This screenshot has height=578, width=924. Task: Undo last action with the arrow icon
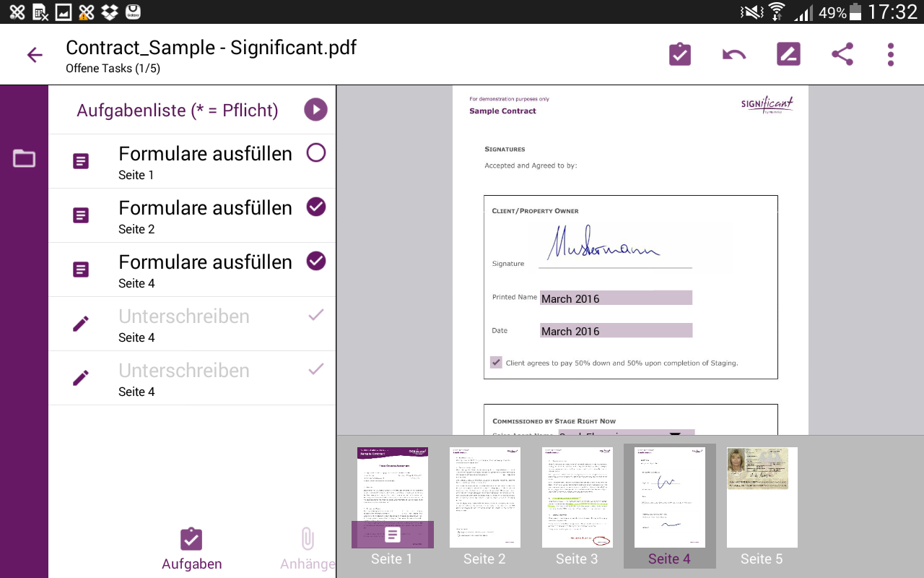pos(734,55)
